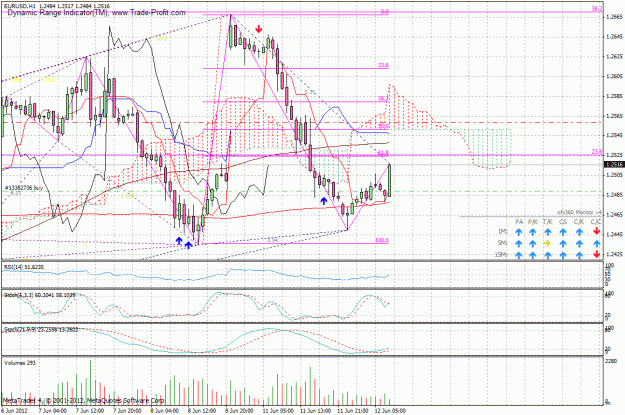Screen dimensions: 625x415
Task: Click the blue buy arrow near 11 Jun 13:00
Action: [324, 201]
